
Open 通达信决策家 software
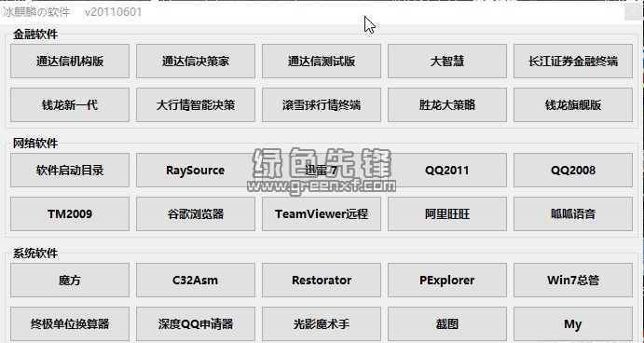pyautogui.click(x=196, y=62)
